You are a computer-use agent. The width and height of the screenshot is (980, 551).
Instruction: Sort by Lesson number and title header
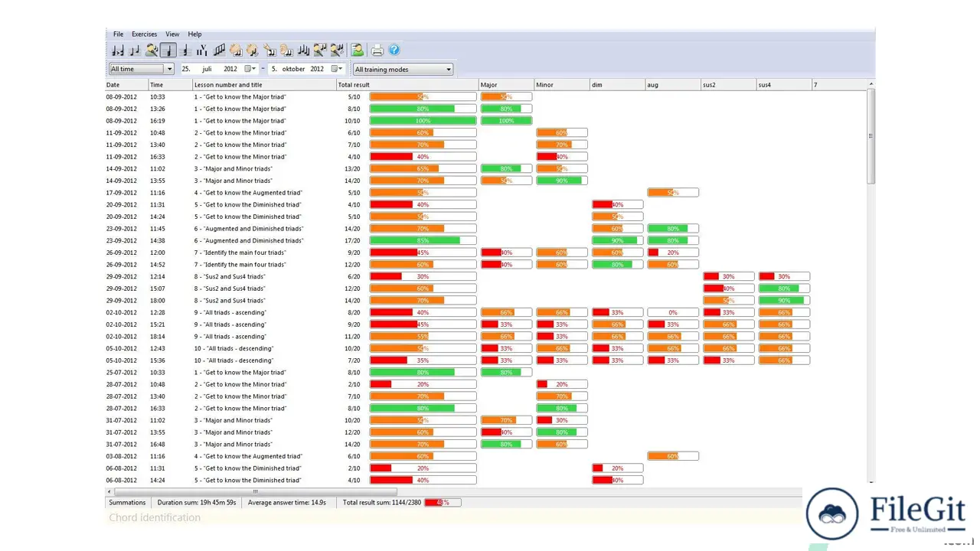pos(264,85)
